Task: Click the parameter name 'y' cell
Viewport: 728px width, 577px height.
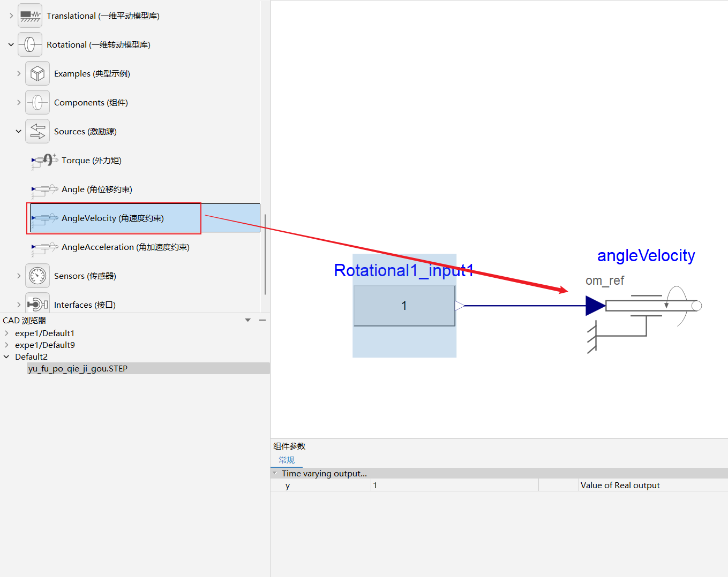Action: (x=320, y=485)
